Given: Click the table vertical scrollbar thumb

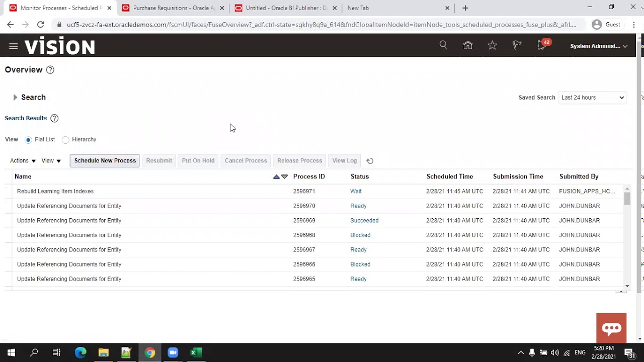Looking at the screenshot, I should click(627, 199).
